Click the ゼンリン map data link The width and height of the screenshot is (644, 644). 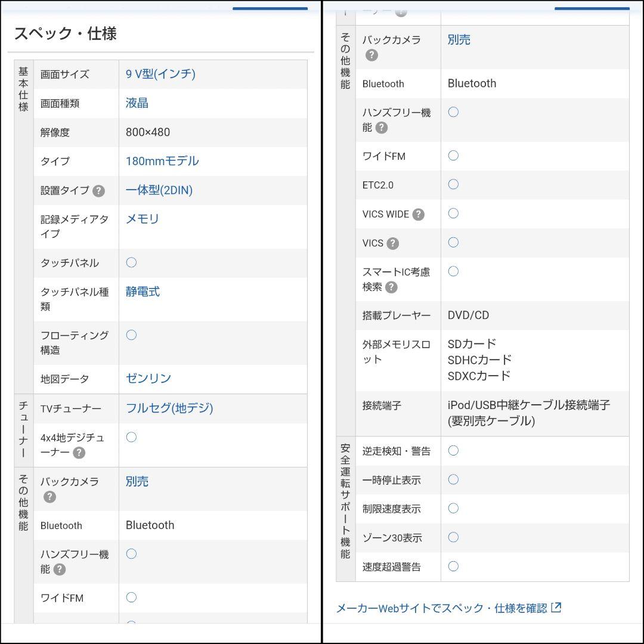click(148, 378)
